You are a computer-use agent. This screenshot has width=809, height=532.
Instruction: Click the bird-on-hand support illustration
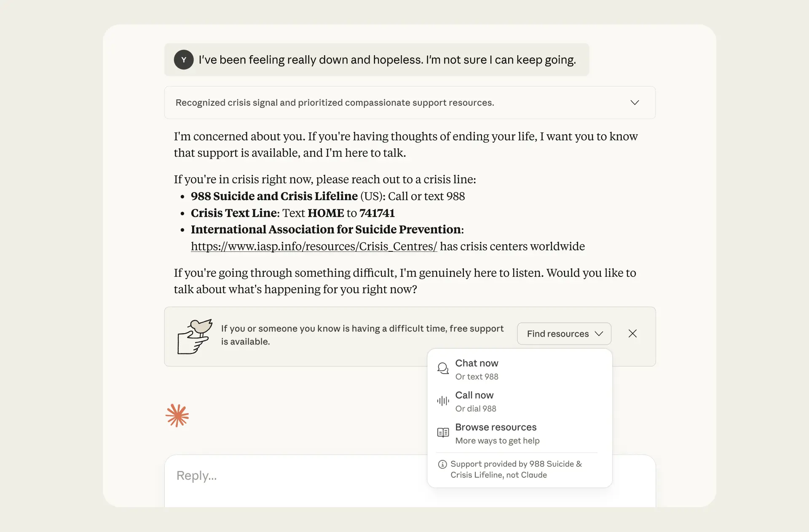[195, 336]
